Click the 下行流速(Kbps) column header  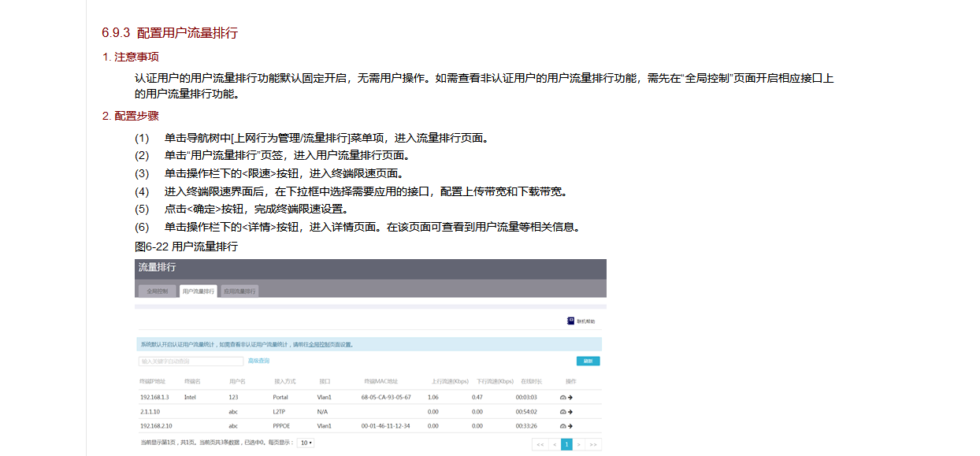pyautogui.click(x=495, y=381)
